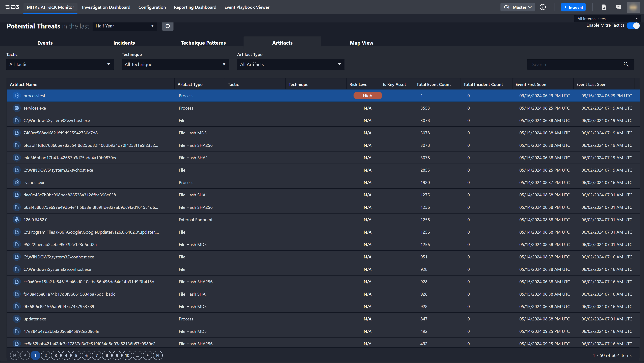
Task: Expand the All Tactic dropdown
Action: pyautogui.click(x=60, y=64)
